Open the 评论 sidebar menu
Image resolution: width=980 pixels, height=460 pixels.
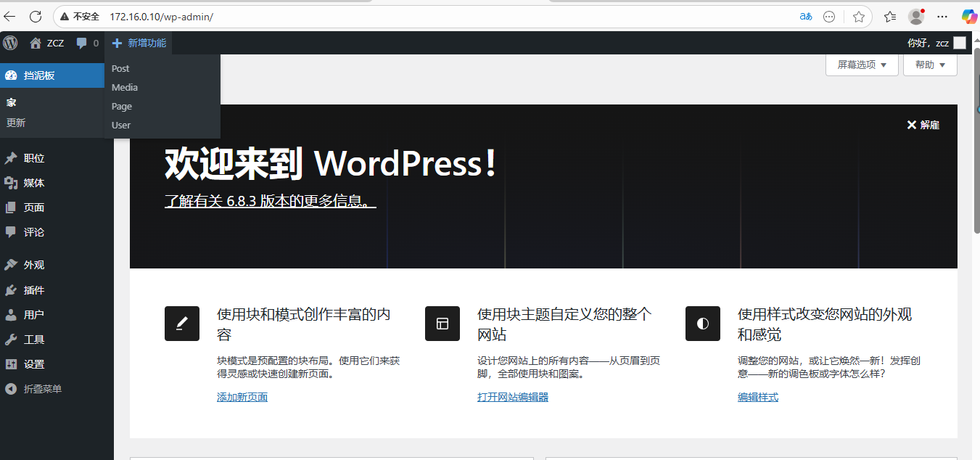[57, 232]
